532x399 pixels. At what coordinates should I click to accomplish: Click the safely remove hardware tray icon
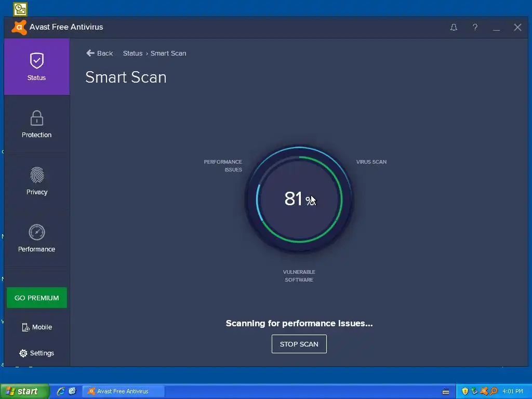coord(474,391)
